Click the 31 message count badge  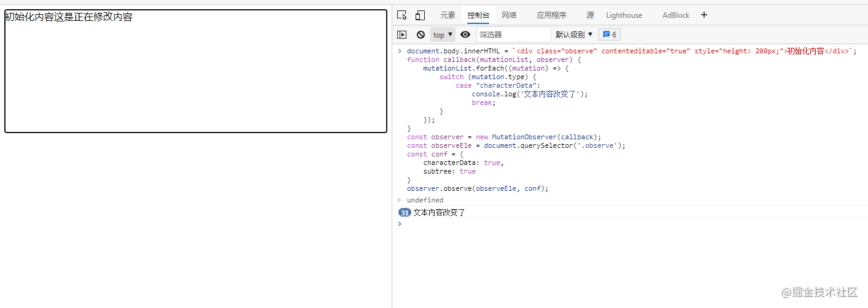405,212
